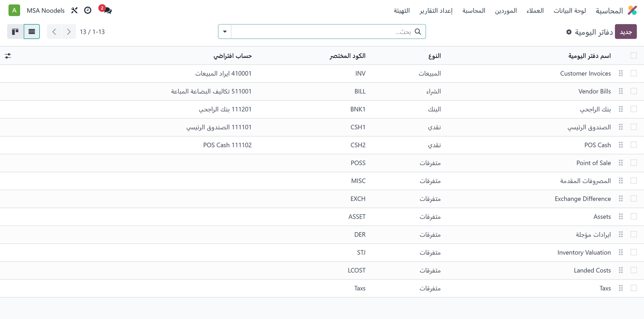Sort by النوع column header
The image size is (644, 319).
[x=434, y=56]
